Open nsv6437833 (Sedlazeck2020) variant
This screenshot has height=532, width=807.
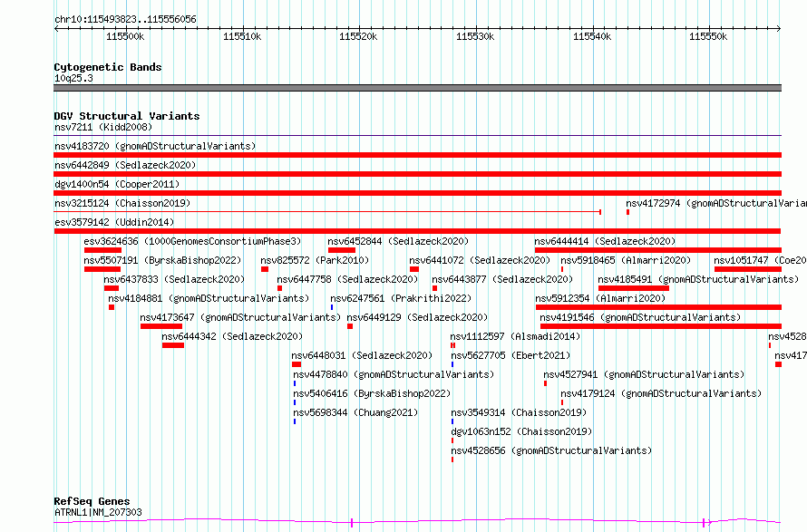click(174, 279)
